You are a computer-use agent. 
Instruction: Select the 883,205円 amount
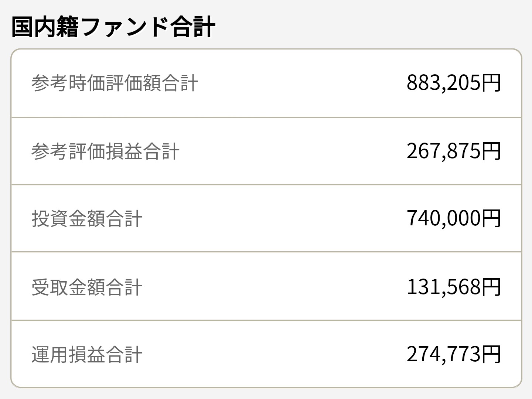[x=453, y=82]
